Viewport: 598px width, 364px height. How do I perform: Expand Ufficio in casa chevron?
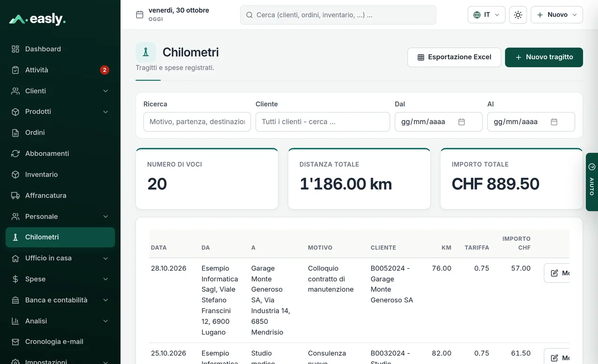(106, 258)
